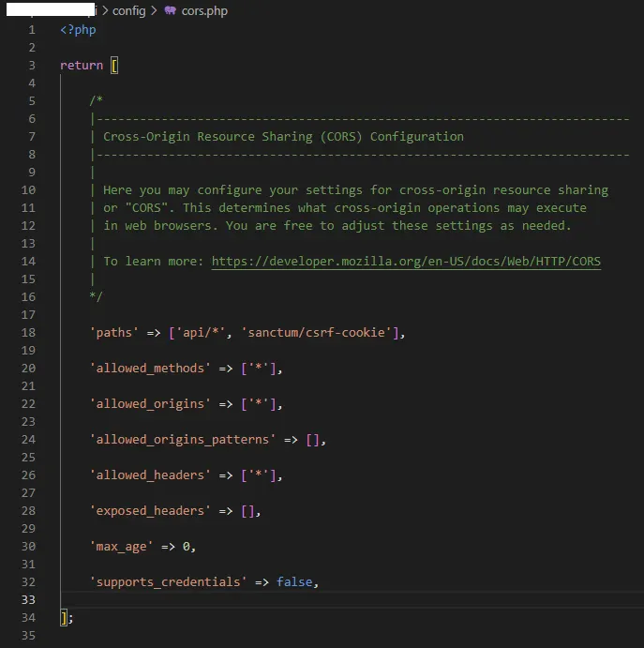Viewport: 644px width, 648px height.
Task: Click the cors.php breadcrumb segment
Action: [x=204, y=10]
